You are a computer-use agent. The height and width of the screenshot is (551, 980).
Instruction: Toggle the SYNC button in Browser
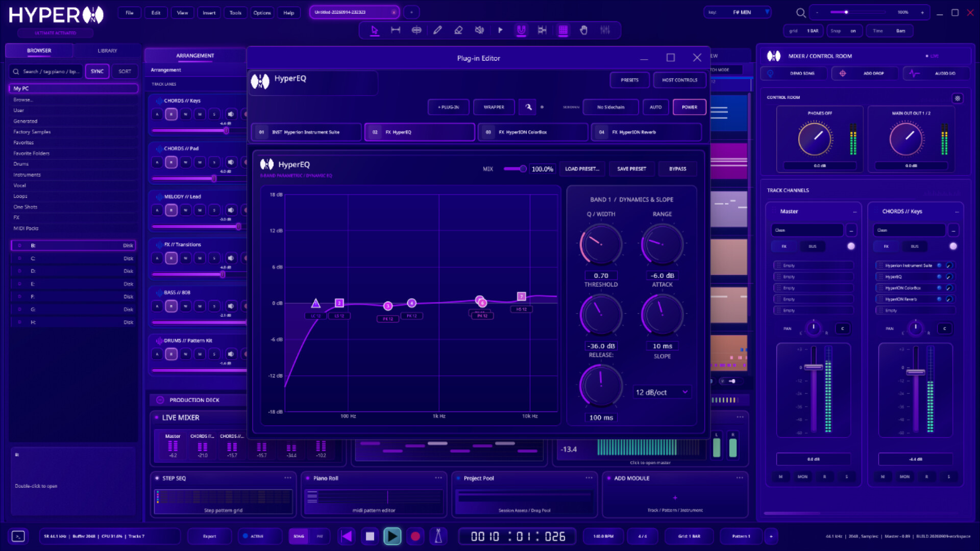[x=97, y=71]
